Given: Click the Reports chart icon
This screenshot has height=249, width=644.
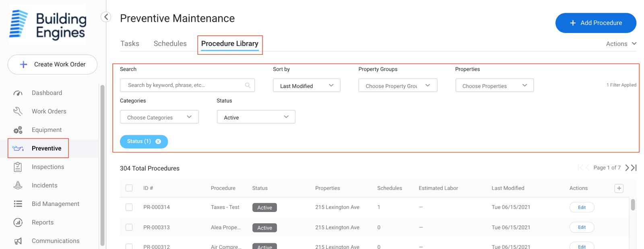Looking at the screenshot, I should point(18,222).
